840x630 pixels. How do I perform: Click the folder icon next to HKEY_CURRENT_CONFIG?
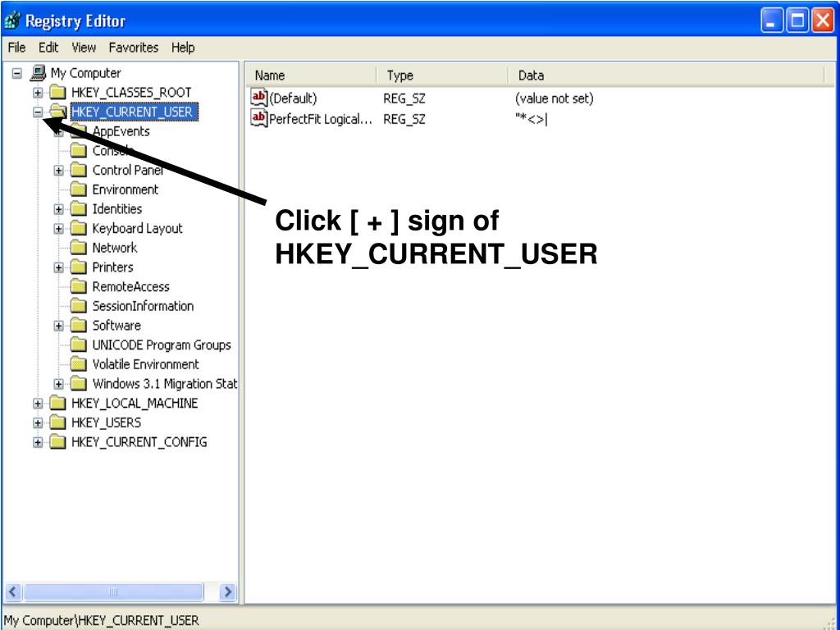[58, 442]
